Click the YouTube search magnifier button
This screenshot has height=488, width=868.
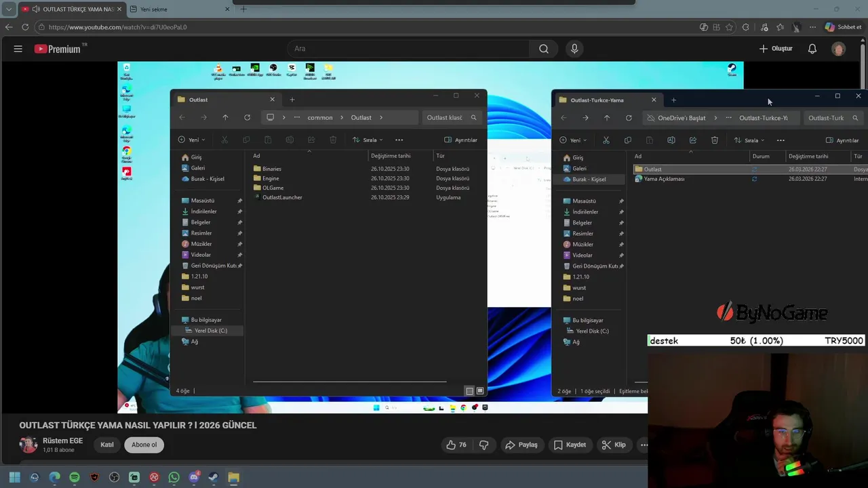click(x=544, y=49)
